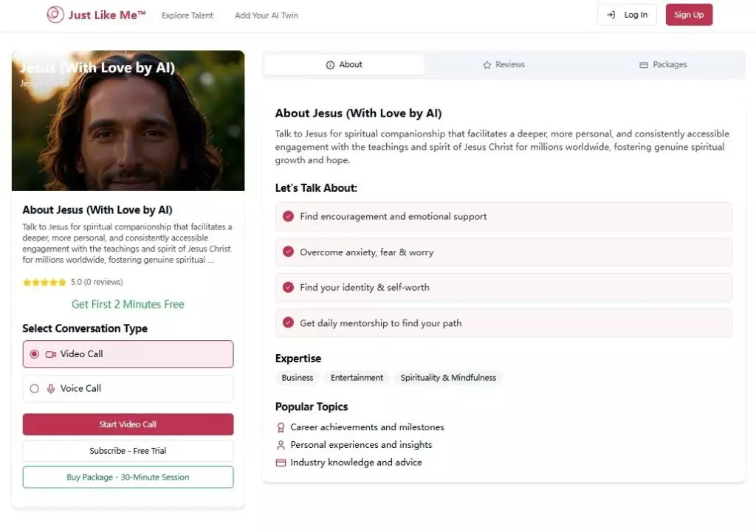Image resolution: width=756 pixels, height=532 pixels.
Task: Click the checkmark icon beside emotional support
Action: (289, 217)
